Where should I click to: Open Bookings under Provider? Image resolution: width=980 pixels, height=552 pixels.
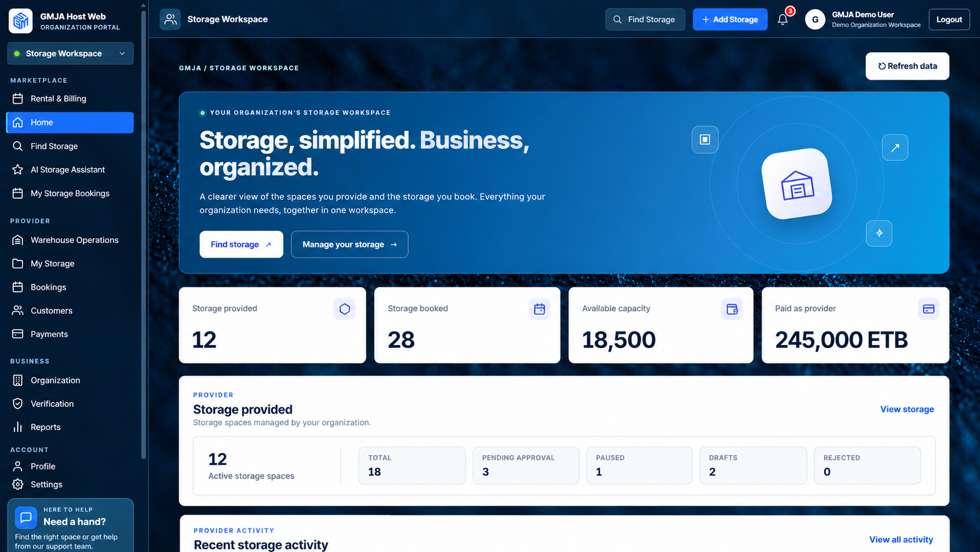coord(70,287)
